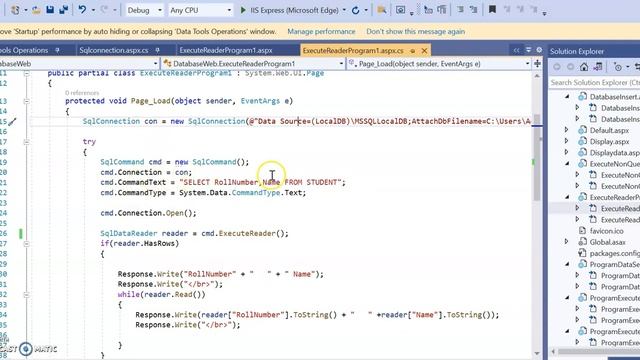Open the editor tab settings gear icon

click(x=539, y=50)
